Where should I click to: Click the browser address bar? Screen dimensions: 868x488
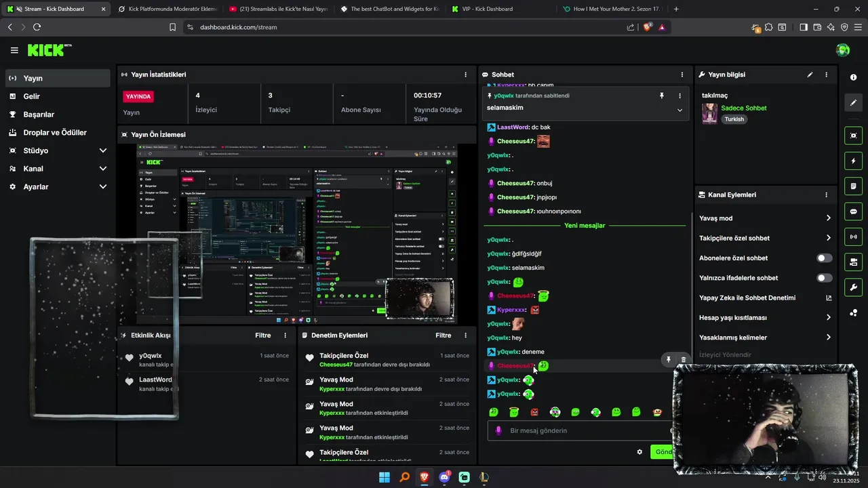click(407, 27)
